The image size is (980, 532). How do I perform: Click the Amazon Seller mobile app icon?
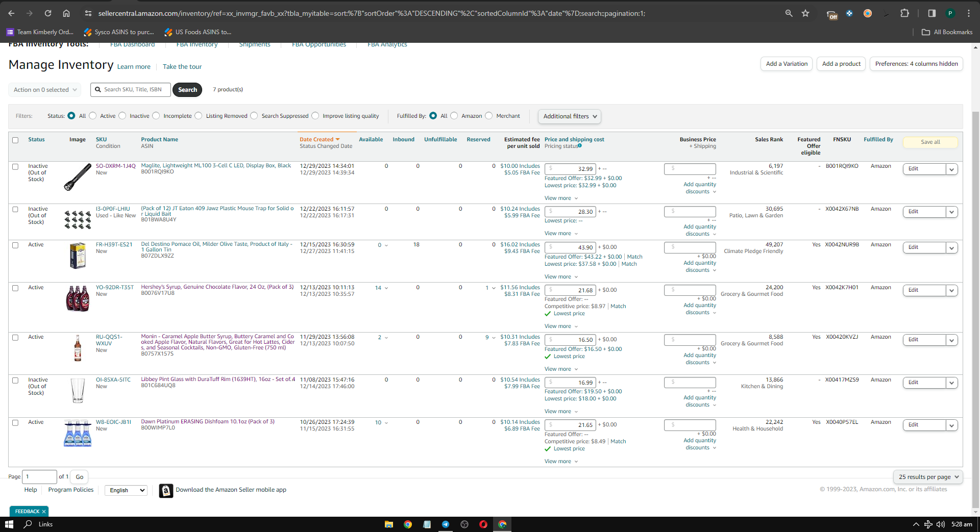click(x=166, y=490)
